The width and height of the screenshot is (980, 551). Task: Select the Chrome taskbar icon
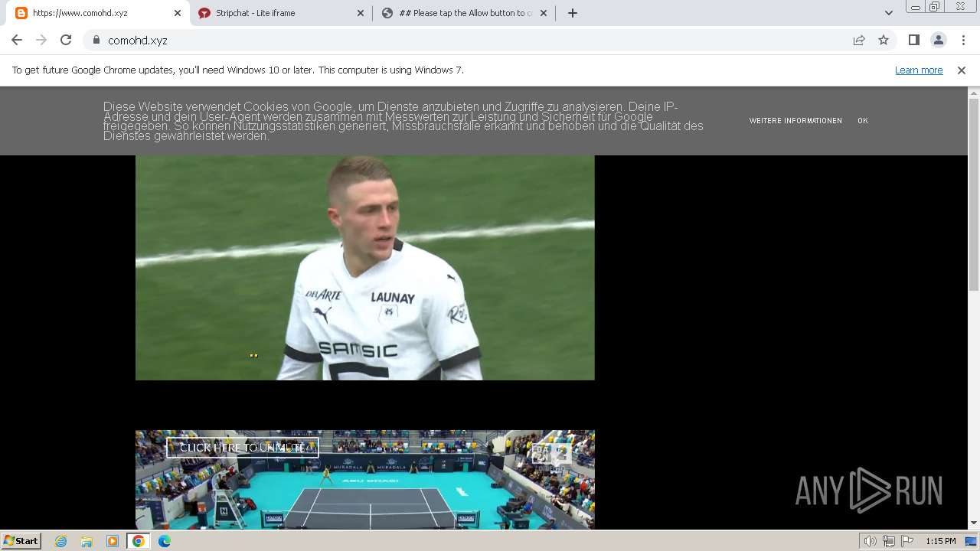click(139, 541)
